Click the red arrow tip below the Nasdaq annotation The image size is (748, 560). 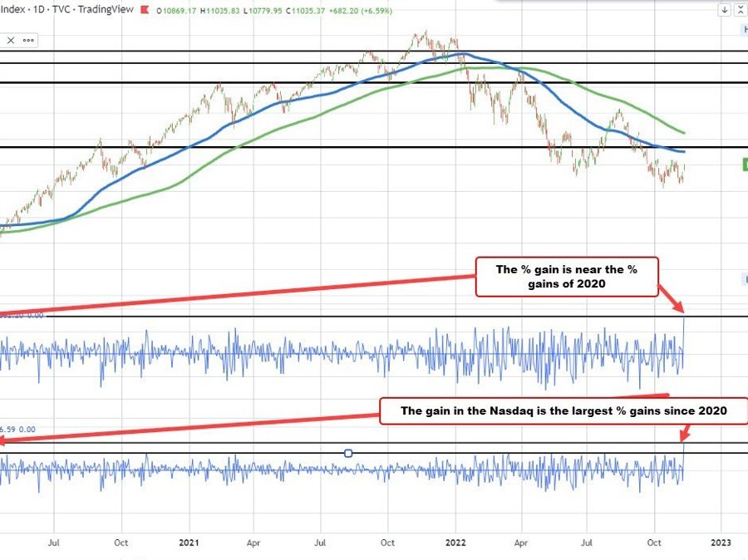[683, 440]
